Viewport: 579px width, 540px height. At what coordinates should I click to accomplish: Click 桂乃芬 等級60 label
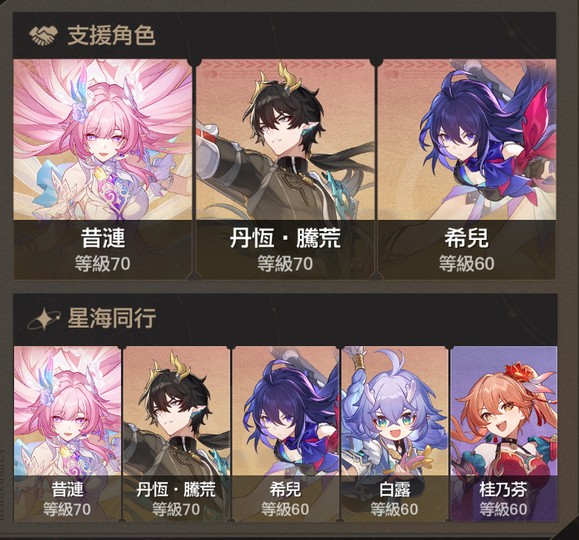click(x=504, y=509)
